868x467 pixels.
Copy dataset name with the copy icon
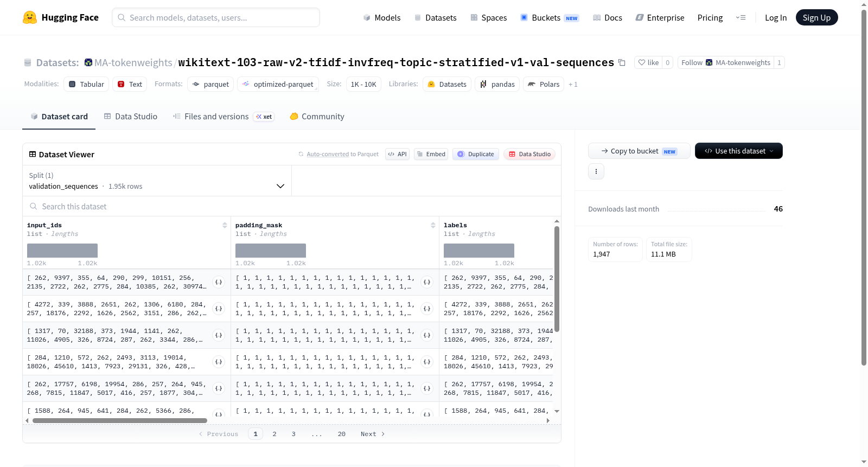[x=622, y=62]
